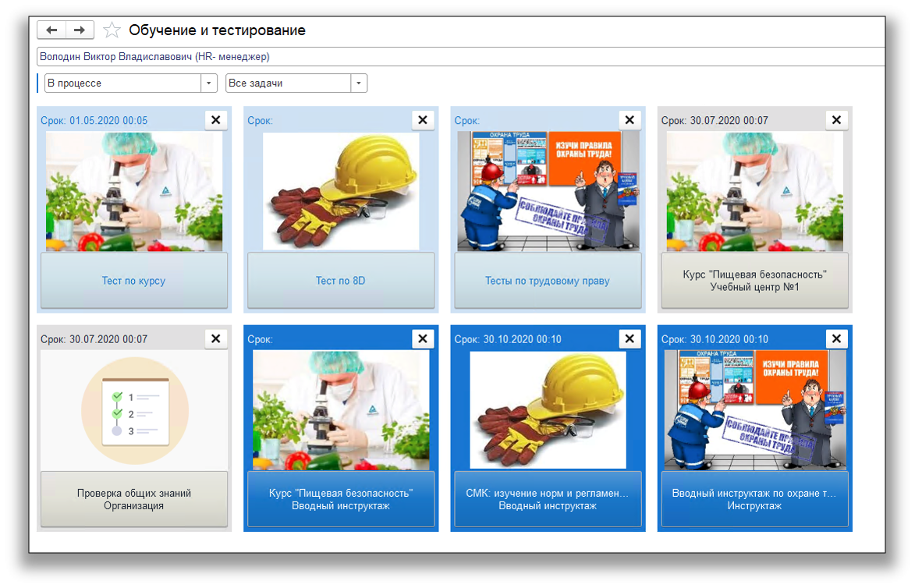This screenshot has height=588, width=915.
Task: Click 'Срок:' label on blue 'Пищевая безопасность' card
Action: click(x=261, y=339)
